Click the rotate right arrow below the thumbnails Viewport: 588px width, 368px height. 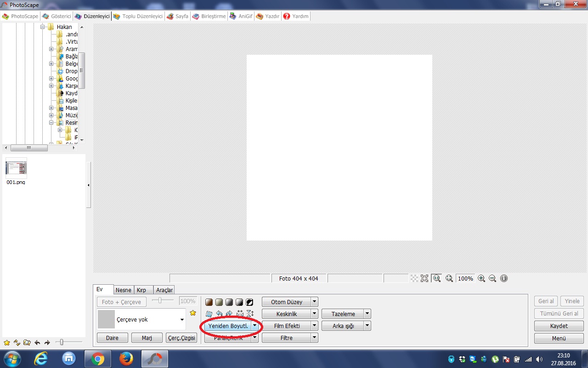[47, 343]
